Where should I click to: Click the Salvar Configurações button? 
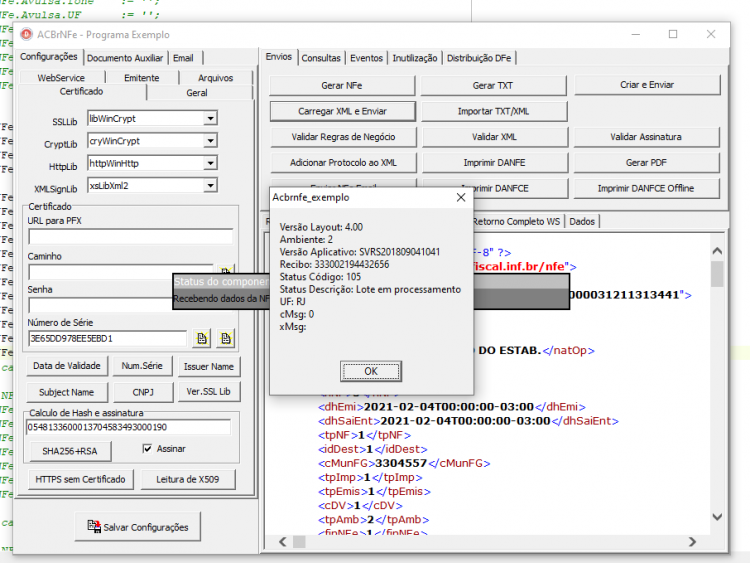click(138, 527)
